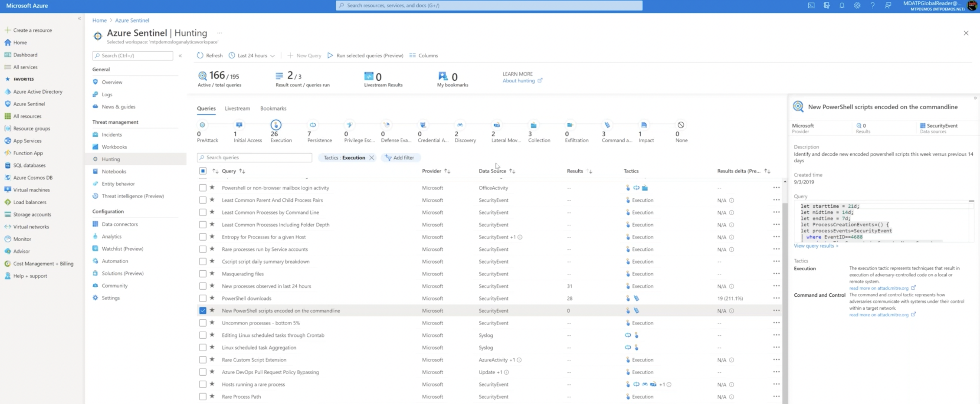Switch to the Livestream tab

tap(237, 108)
